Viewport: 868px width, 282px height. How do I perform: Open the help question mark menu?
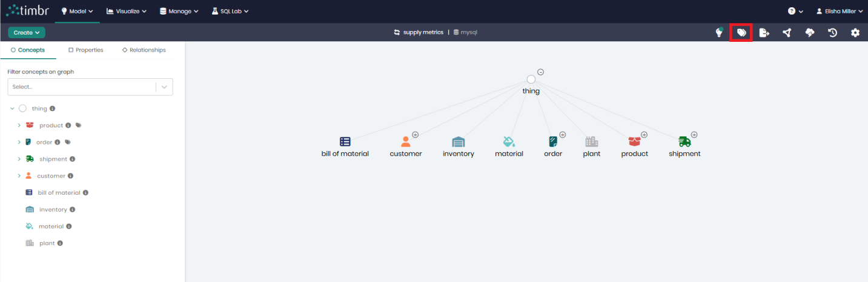click(x=795, y=11)
